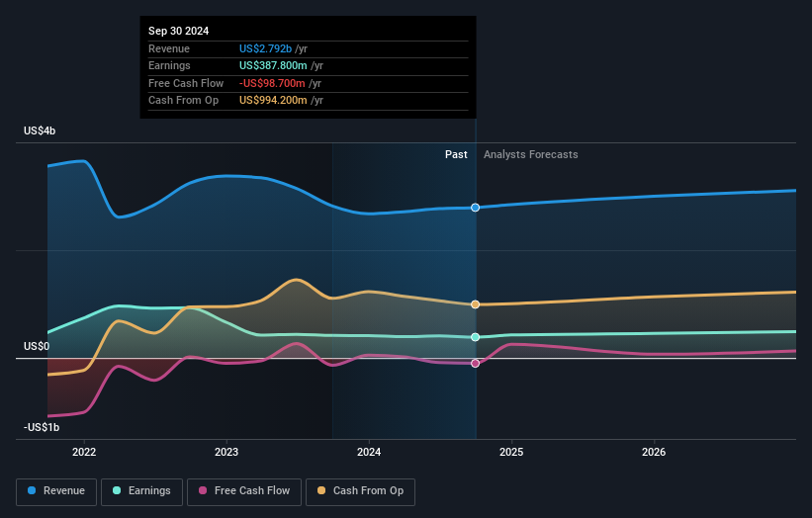Click the 2024 x-axis label
This screenshot has height=518, width=812.
(x=369, y=452)
